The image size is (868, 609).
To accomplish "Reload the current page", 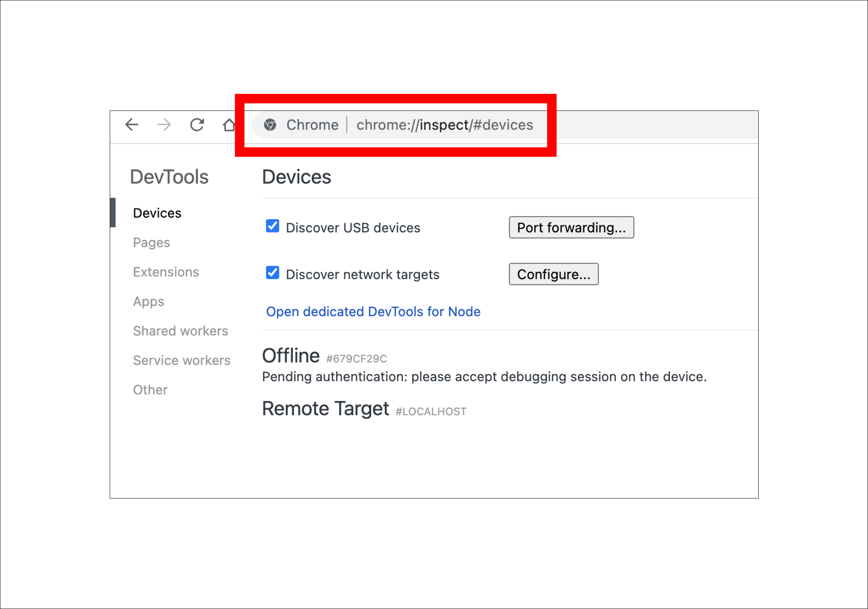I will tap(197, 125).
